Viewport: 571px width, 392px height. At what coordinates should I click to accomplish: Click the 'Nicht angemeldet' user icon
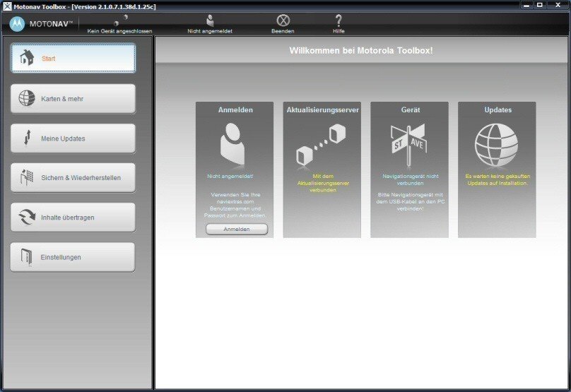(210, 20)
